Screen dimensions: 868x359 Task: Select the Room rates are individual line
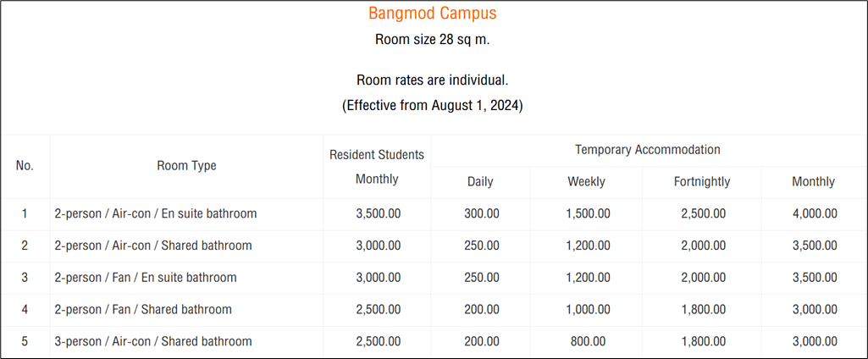pos(432,80)
